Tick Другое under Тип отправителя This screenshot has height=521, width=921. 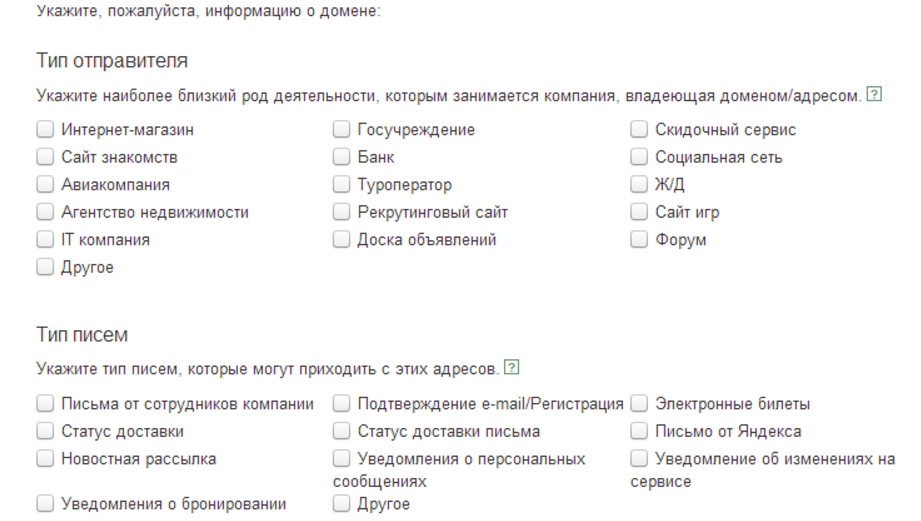(x=45, y=267)
